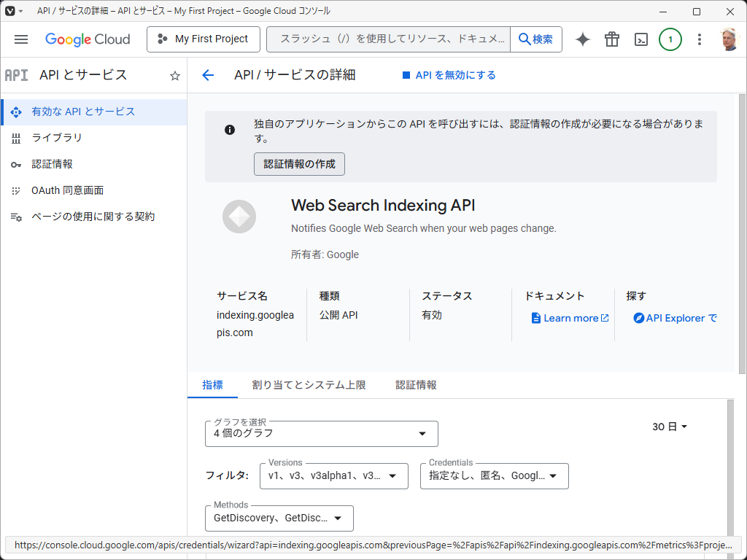Open the navigation hamburger menu
This screenshot has height=560, width=747.
20,39
